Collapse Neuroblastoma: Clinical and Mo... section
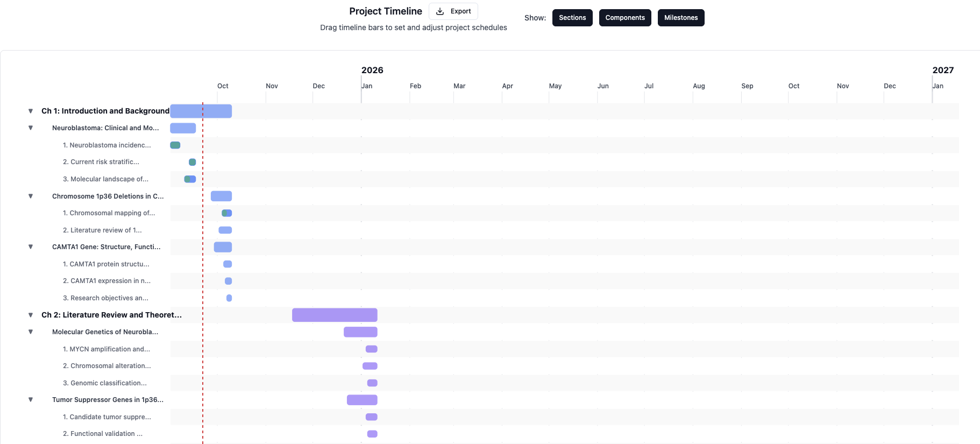The height and width of the screenshot is (444, 980). point(31,128)
